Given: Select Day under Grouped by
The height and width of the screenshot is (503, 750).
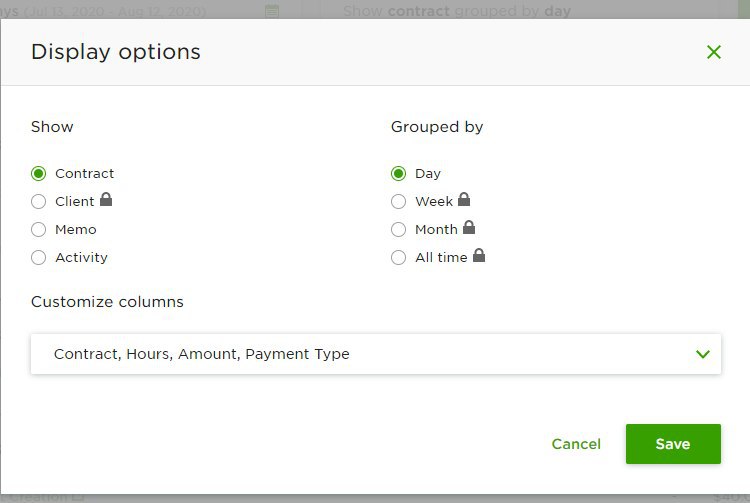Looking at the screenshot, I should click(398, 174).
